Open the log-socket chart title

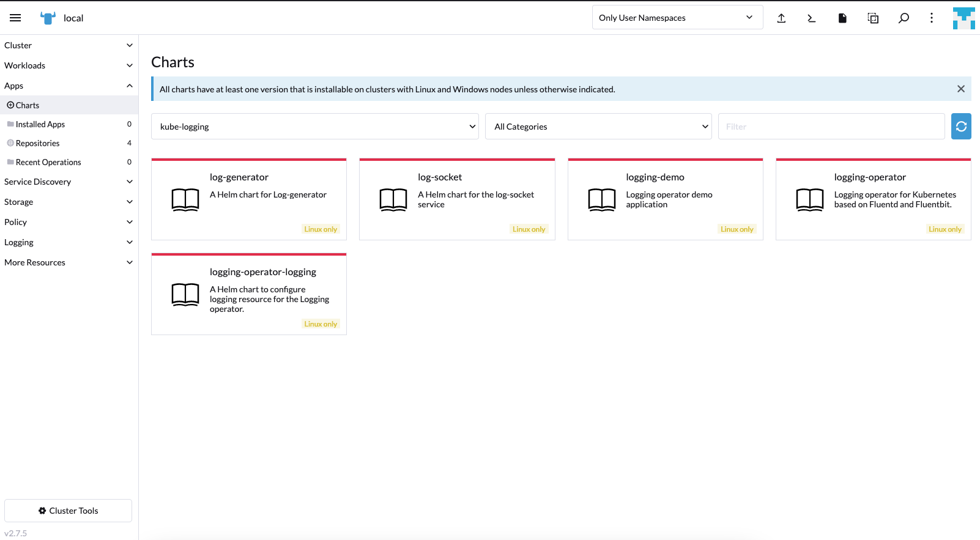tap(440, 177)
